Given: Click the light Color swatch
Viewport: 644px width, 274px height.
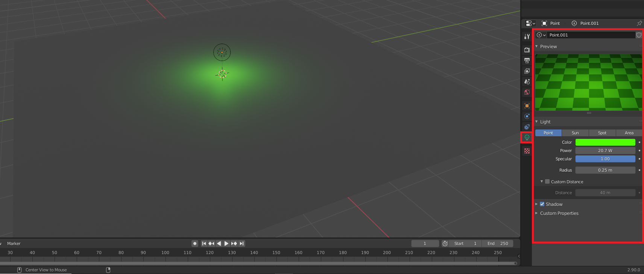Looking at the screenshot, I should click(605, 142).
